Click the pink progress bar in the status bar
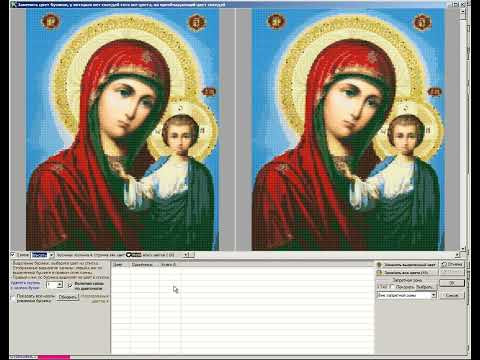Viewport: 480px width, 360px height. 54,357
